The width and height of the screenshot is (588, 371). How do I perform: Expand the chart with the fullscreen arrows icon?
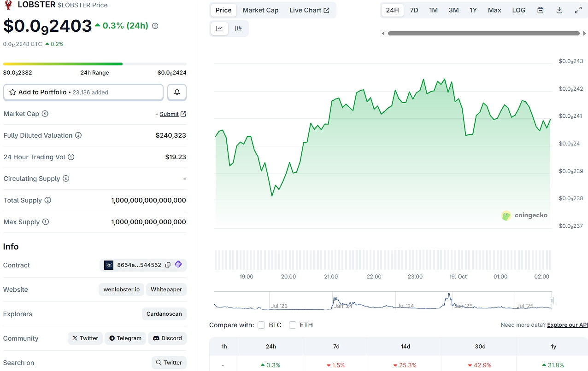click(x=578, y=10)
